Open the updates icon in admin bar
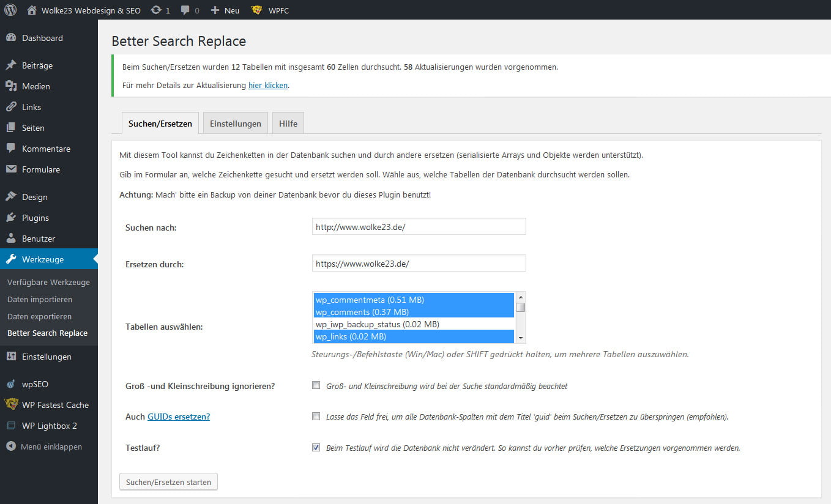 point(156,10)
